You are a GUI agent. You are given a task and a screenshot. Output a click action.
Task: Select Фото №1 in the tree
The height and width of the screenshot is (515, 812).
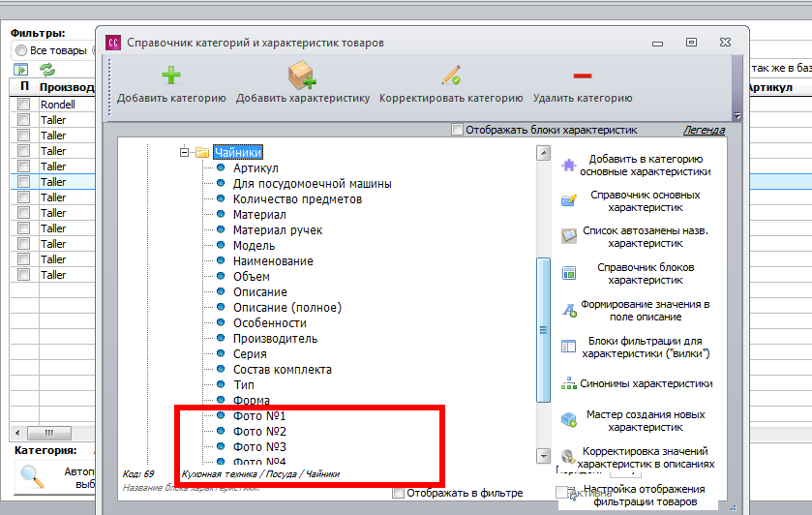259,415
